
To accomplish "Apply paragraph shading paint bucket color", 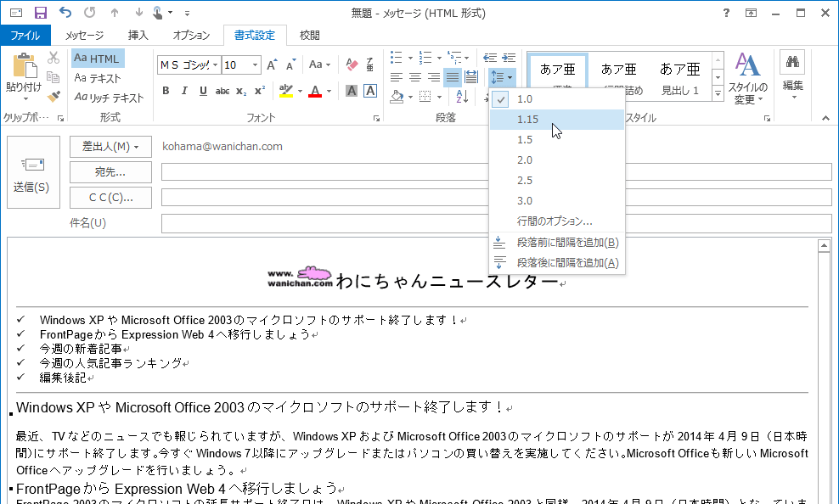I will pyautogui.click(x=397, y=97).
